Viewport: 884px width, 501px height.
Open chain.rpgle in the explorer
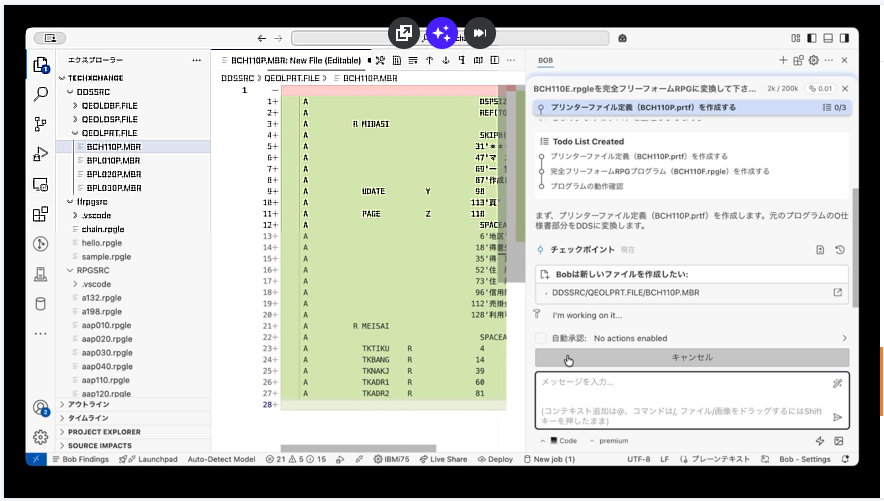point(103,229)
